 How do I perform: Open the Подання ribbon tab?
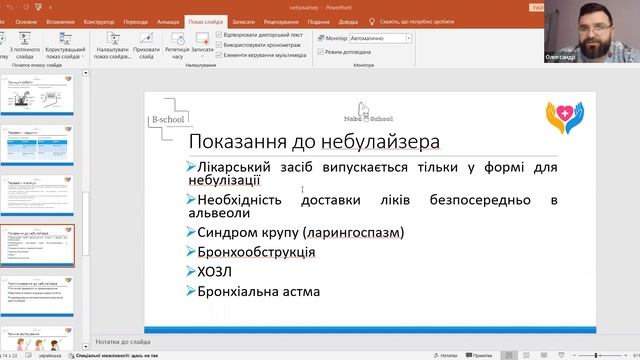pos(318,22)
